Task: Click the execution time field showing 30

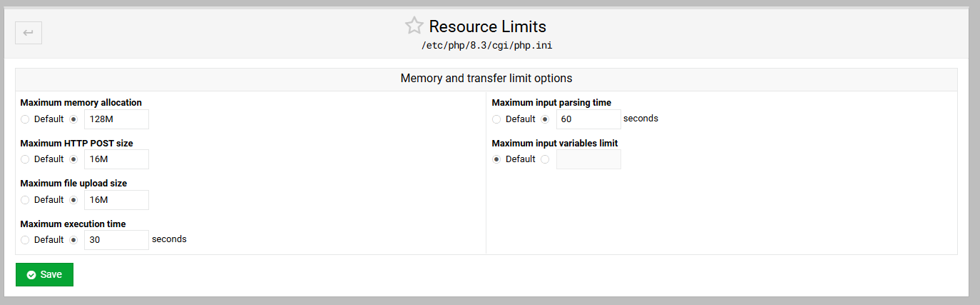Action: point(117,240)
